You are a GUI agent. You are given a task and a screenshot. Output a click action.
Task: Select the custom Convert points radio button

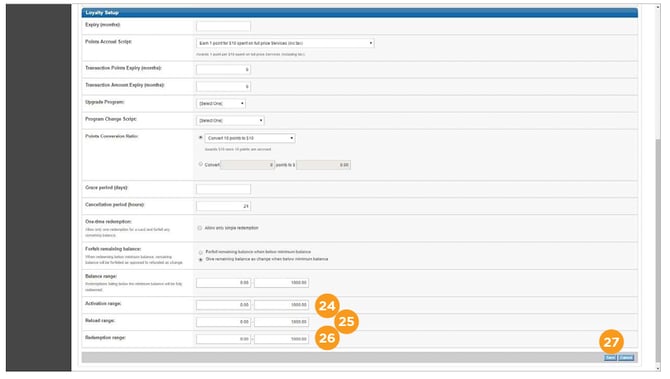(x=200, y=164)
